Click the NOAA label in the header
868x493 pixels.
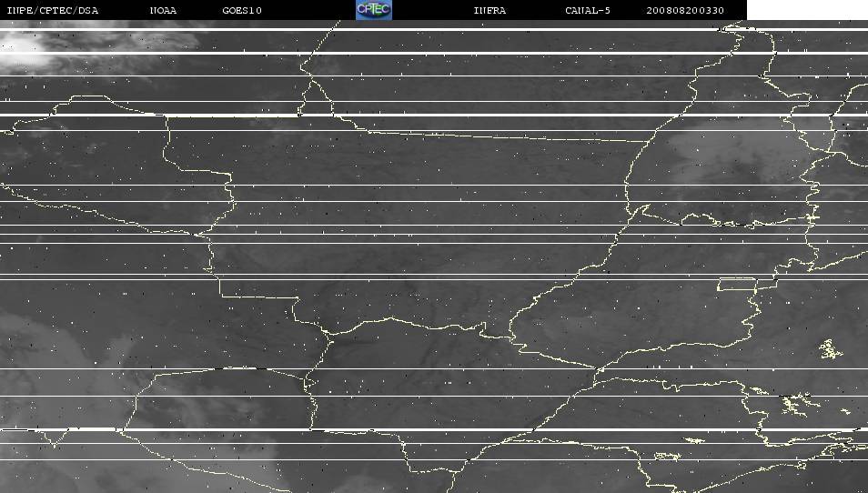point(163,11)
